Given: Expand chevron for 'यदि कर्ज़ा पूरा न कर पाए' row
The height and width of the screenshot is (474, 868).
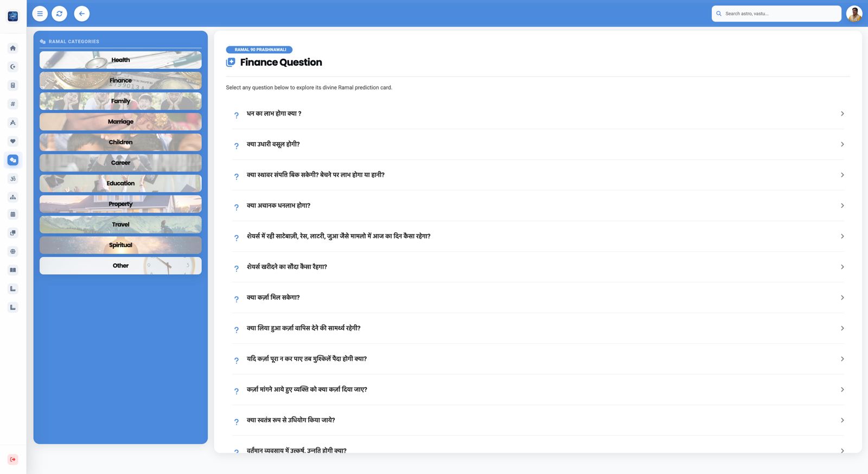Looking at the screenshot, I should [x=842, y=359].
